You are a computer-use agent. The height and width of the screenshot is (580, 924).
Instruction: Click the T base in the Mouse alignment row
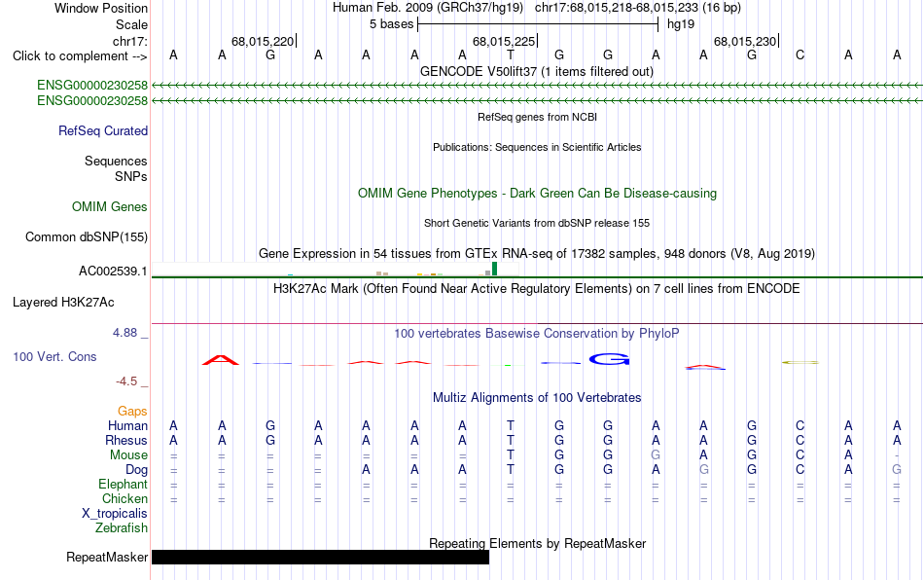[511, 455]
